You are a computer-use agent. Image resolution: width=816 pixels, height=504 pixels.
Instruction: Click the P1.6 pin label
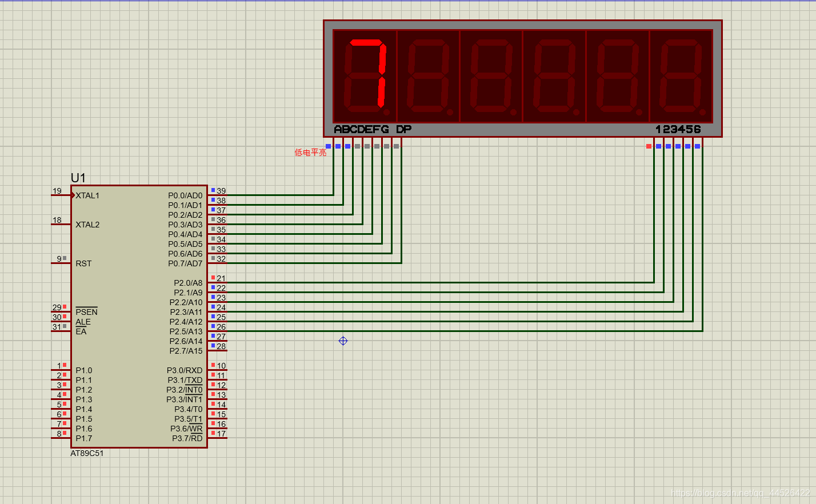pyautogui.click(x=83, y=429)
